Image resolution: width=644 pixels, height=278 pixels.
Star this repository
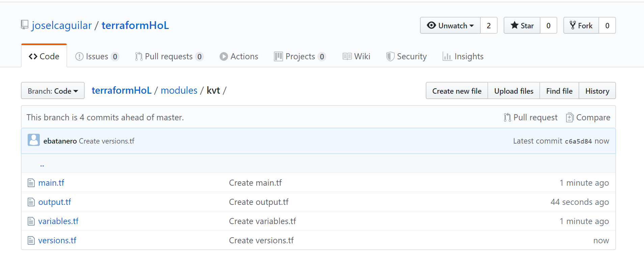pyautogui.click(x=522, y=25)
